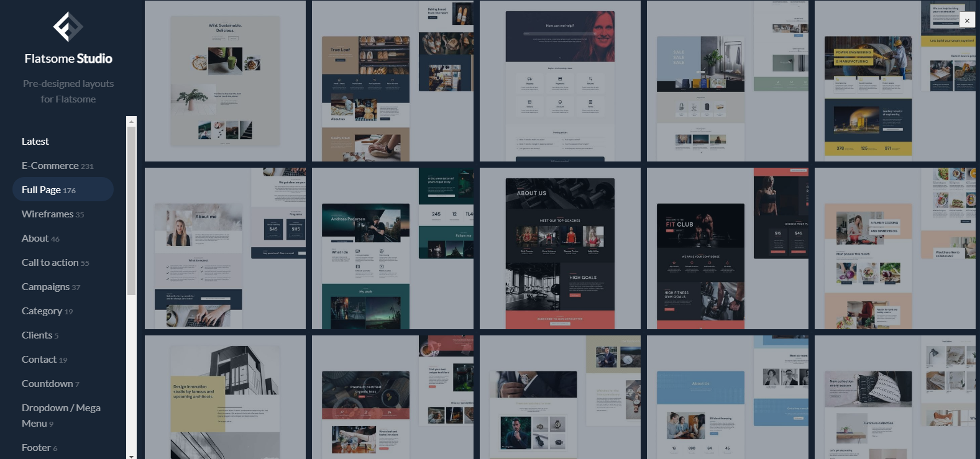The width and height of the screenshot is (980, 459).
Task: Select the True Loaf bakery layout thumbnail
Action: point(393,81)
